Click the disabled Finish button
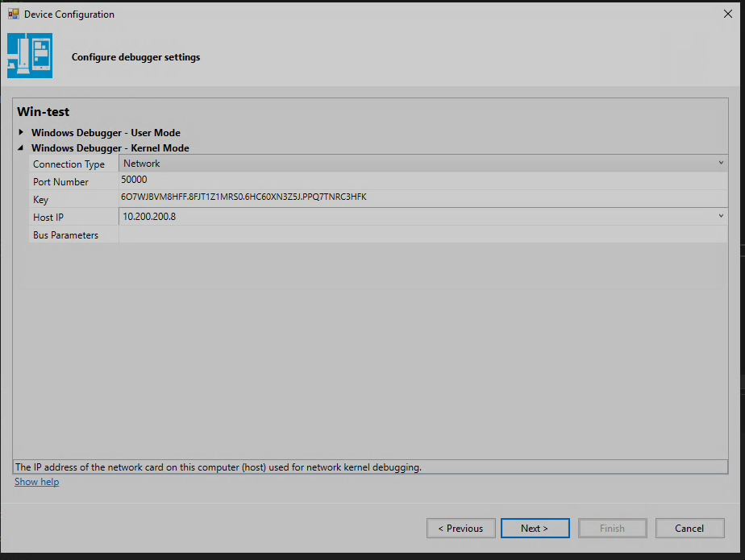 click(x=613, y=529)
